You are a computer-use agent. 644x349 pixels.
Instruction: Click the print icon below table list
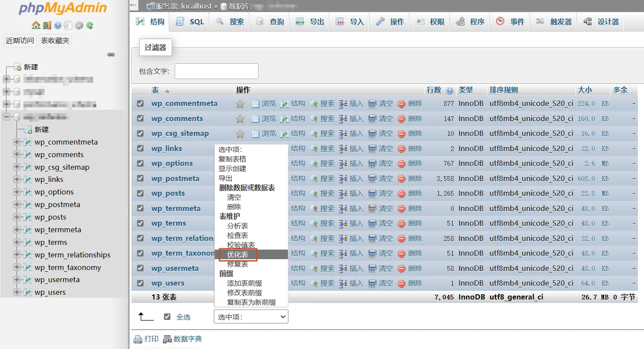138,339
